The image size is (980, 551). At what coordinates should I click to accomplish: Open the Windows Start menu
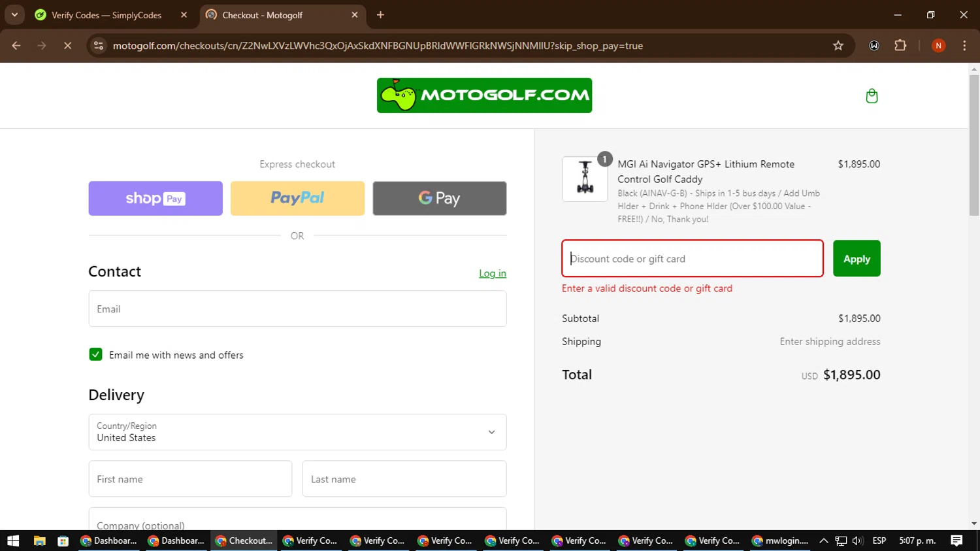[x=13, y=541]
